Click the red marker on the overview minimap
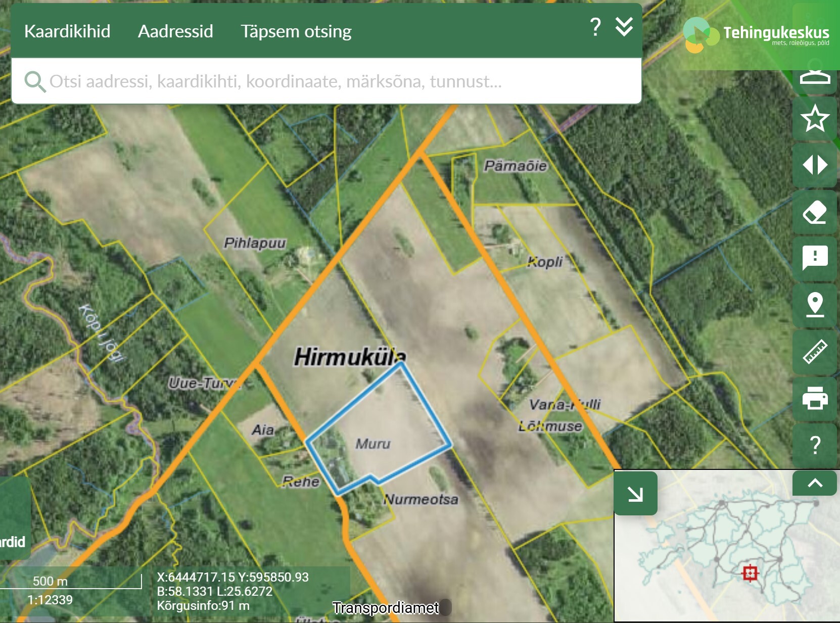 coord(750,573)
